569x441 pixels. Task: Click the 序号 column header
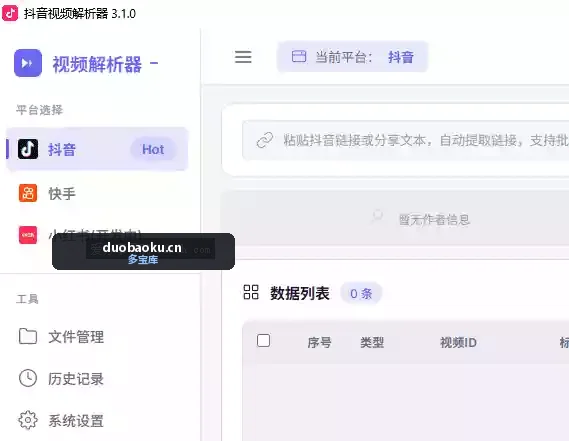point(319,342)
